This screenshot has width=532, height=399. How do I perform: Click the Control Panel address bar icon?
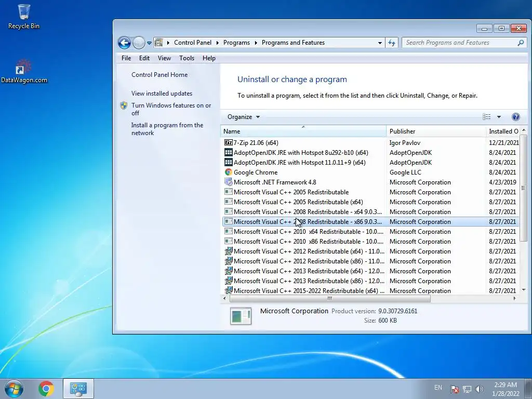point(159,43)
